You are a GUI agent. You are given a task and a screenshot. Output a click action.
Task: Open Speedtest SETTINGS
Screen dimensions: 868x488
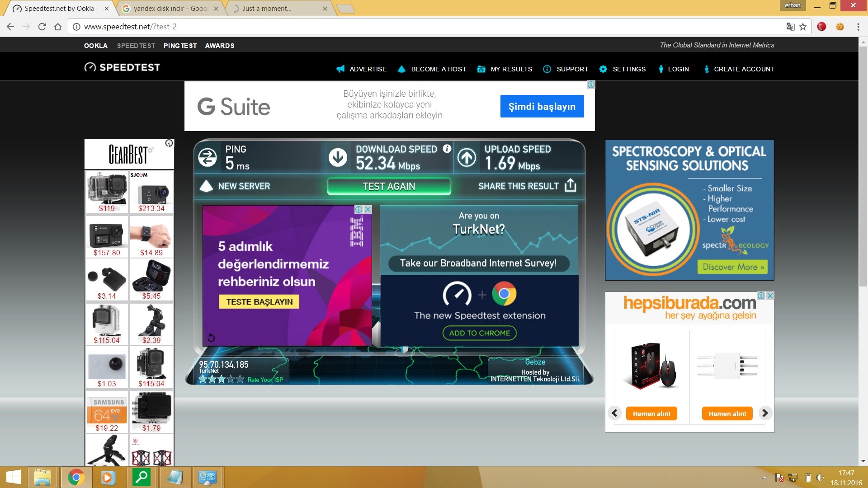click(623, 69)
